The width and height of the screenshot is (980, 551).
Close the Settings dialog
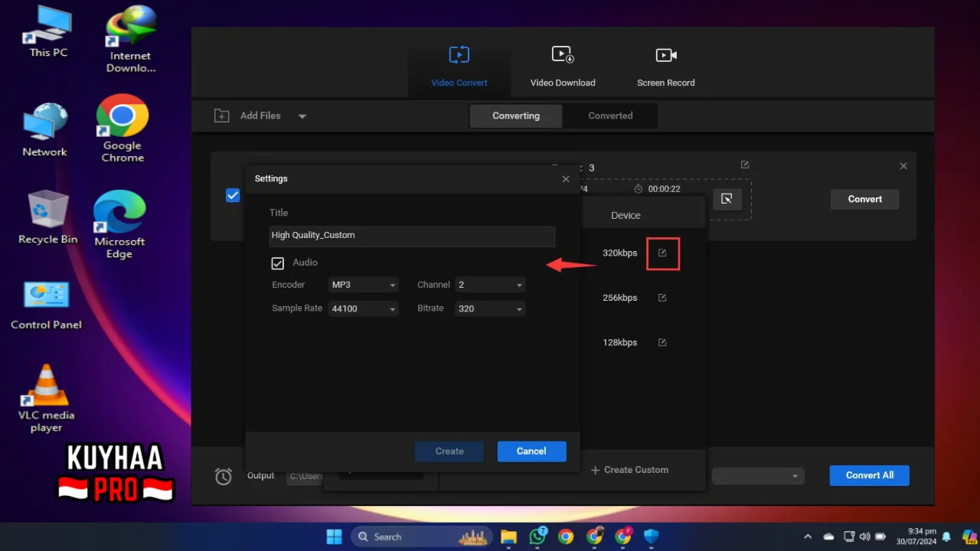point(566,179)
